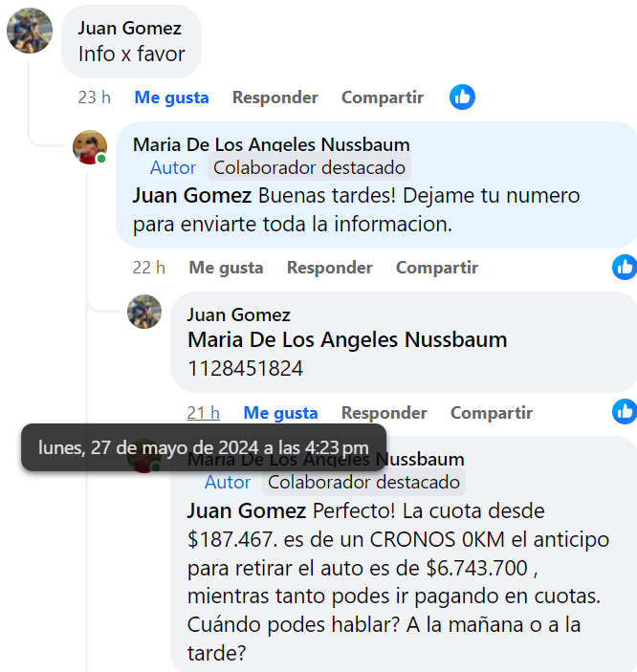The width and height of the screenshot is (637, 672).
Task: Open like reaction icon on 'Buenas tardes' reply
Action: tap(625, 267)
